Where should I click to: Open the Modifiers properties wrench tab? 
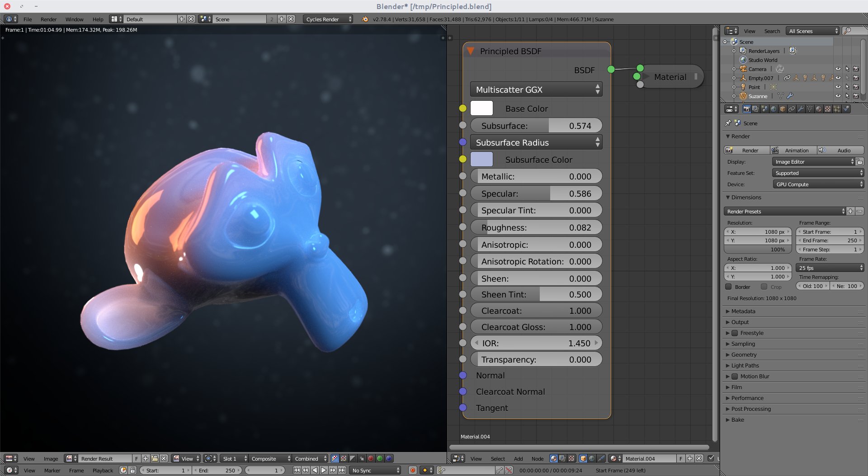(x=801, y=109)
